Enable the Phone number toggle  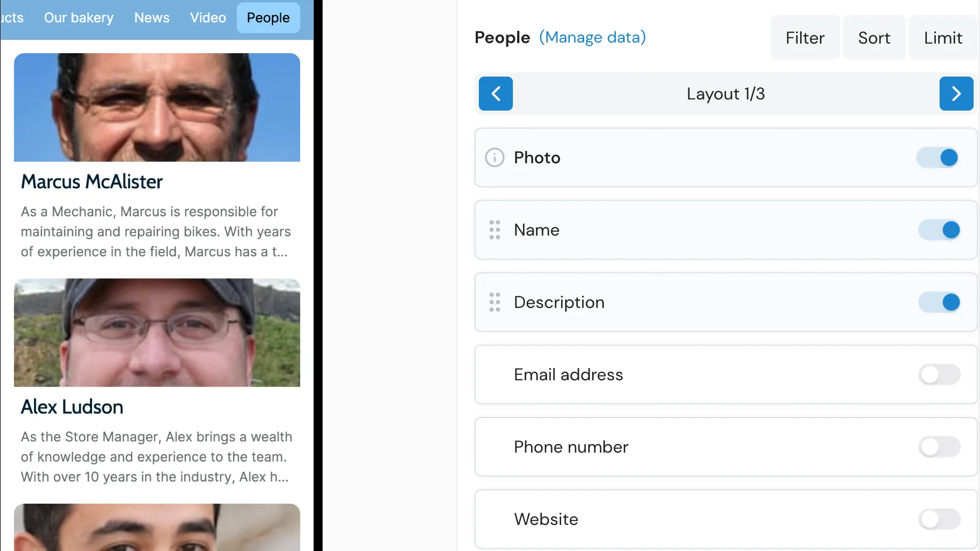pos(939,447)
